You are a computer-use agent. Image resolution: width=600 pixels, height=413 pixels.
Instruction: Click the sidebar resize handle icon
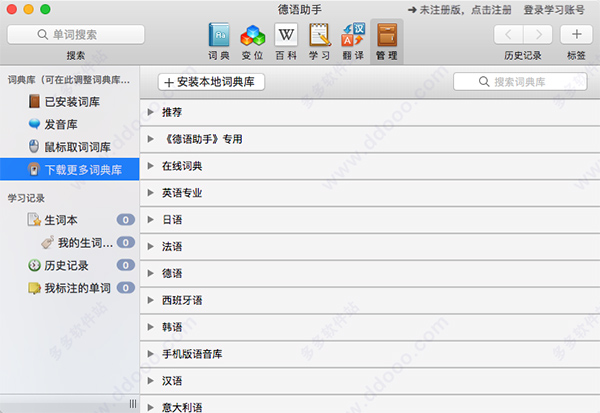pyautogui.click(x=133, y=404)
